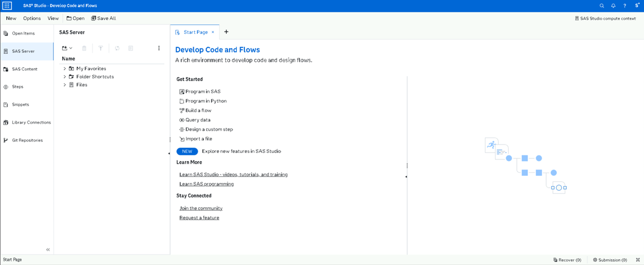Click Query data
644x265 pixels.
pos(195,120)
